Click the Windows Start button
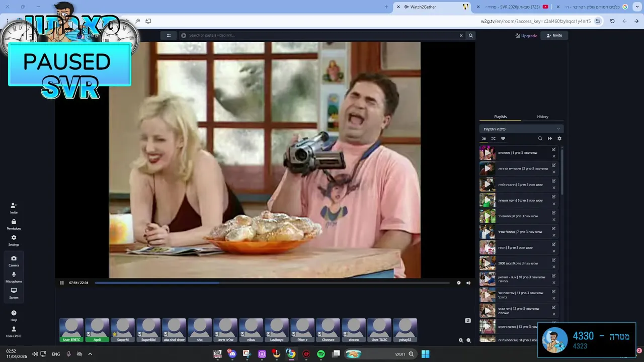This screenshot has width=644, height=362. click(425, 354)
